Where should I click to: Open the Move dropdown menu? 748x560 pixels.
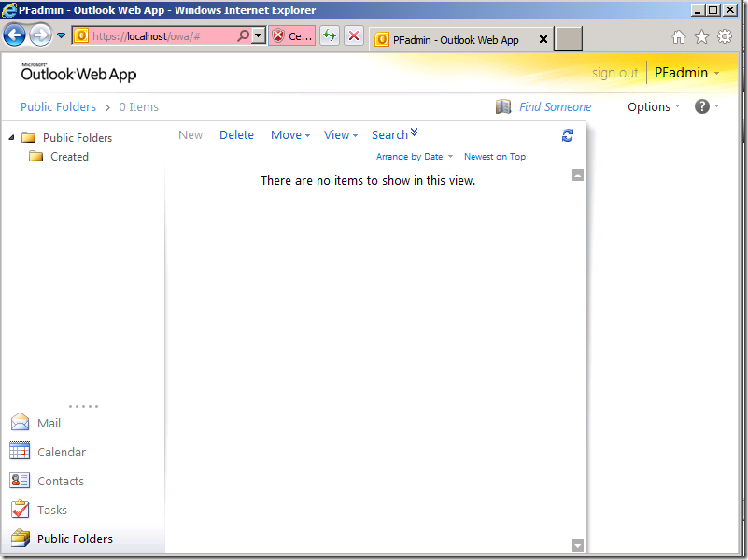point(290,135)
